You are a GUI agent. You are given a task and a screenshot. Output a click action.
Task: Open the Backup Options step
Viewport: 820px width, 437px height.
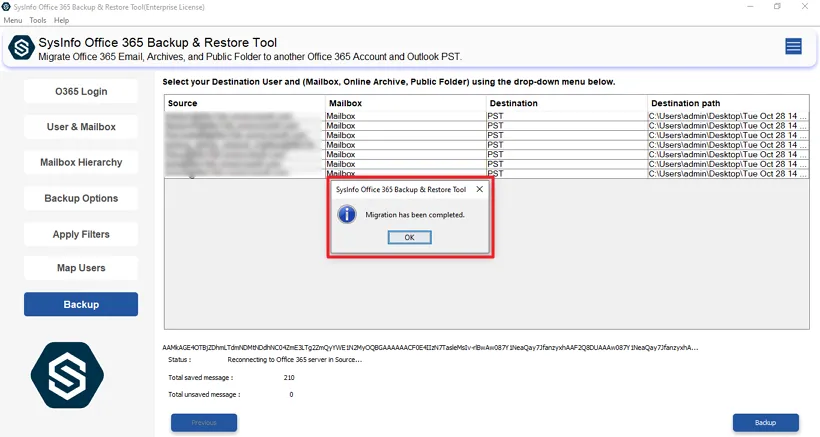81,199
